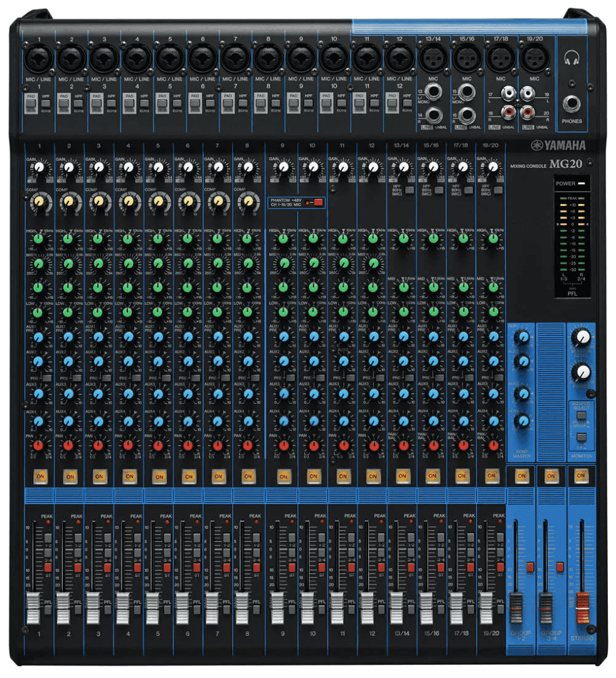Toggle the PHANTOM +48V red switch
Viewport: 616px width, 678px height.
317,202
